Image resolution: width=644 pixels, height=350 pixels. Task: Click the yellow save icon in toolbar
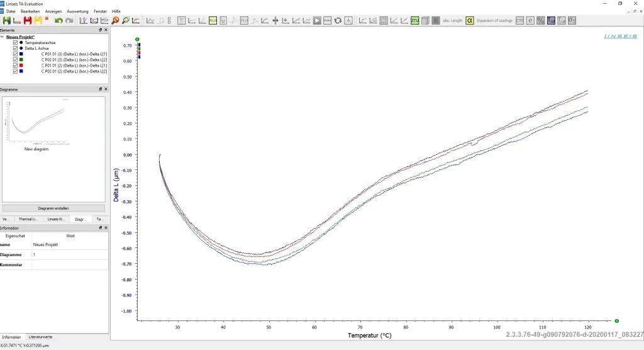(x=38, y=21)
